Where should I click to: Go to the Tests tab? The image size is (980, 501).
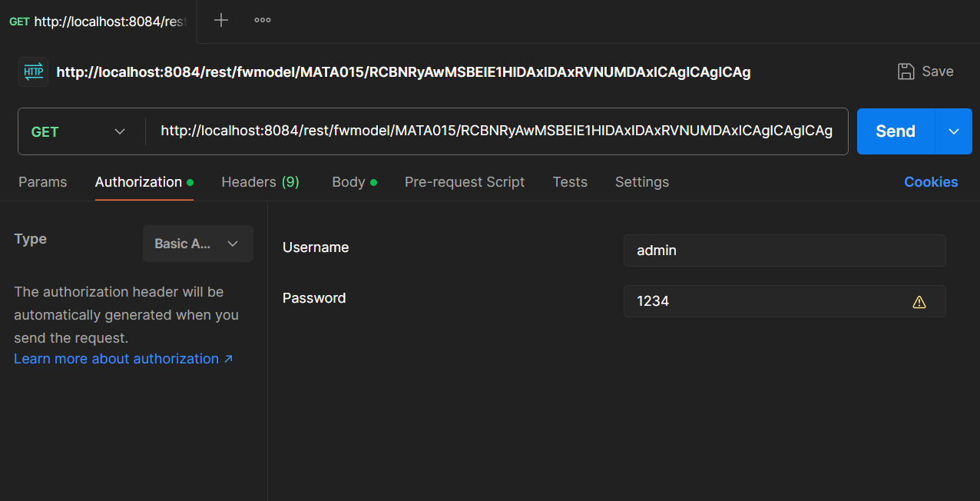tap(570, 182)
